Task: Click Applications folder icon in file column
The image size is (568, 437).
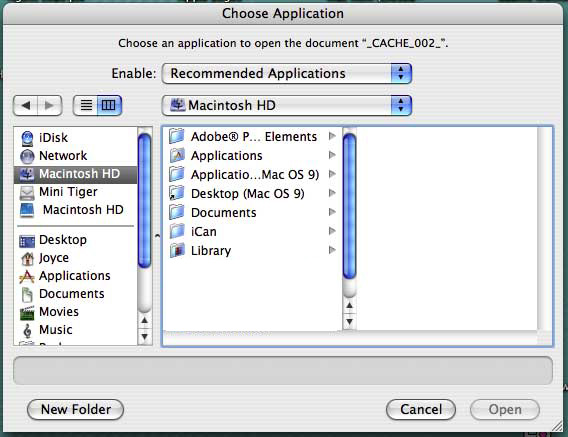Action: pos(177,155)
